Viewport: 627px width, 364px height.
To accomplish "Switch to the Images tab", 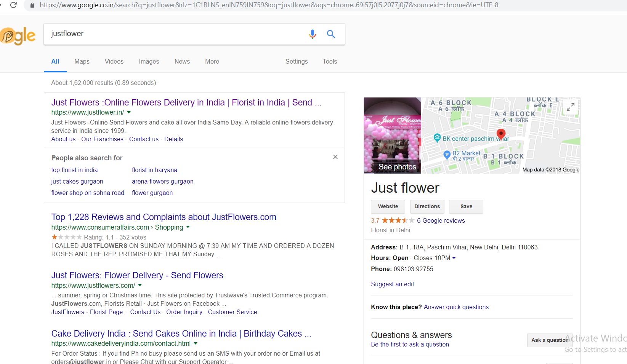I will 149,61.
